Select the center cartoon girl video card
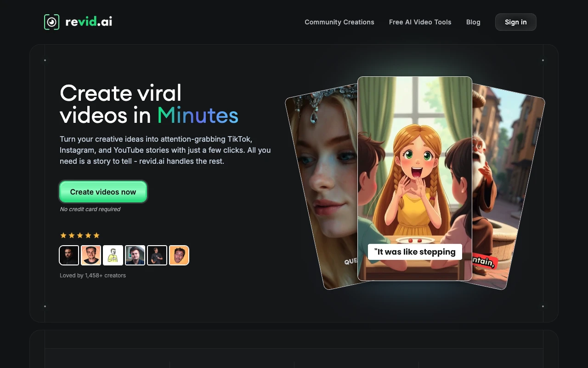Screen dimensions: 588x368 [x=414, y=175]
